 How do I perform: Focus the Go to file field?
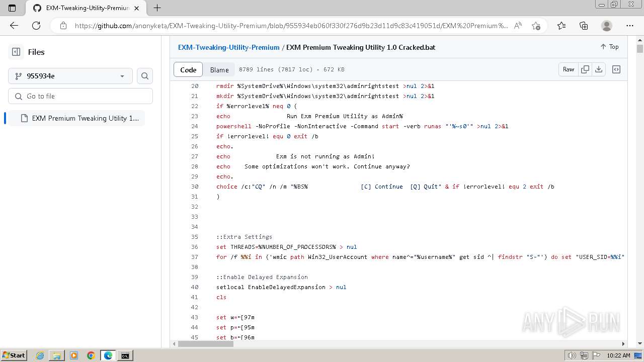click(80, 96)
